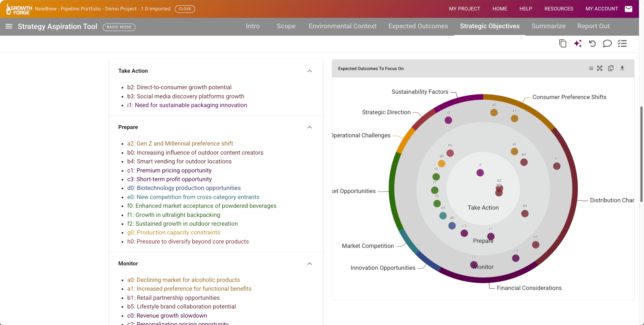Select 'a2: Gen Z and Millennial preference shift'

180,143
